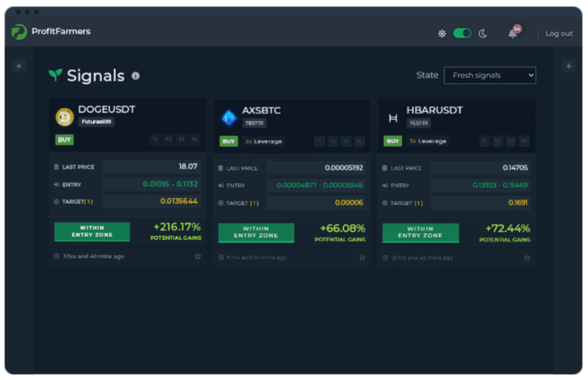This screenshot has width=588, height=380.
Task: Click the BUY badge on AXSBTC
Action: pyautogui.click(x=229, y=141)
